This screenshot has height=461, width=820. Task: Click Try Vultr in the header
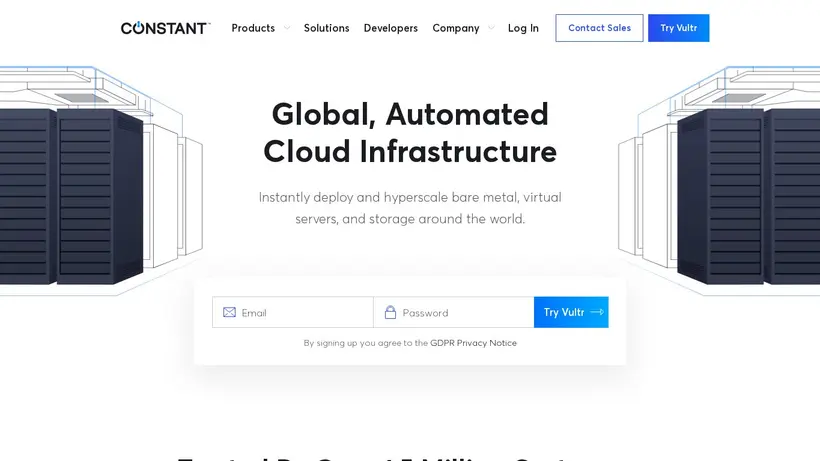(x=678, y=28)
